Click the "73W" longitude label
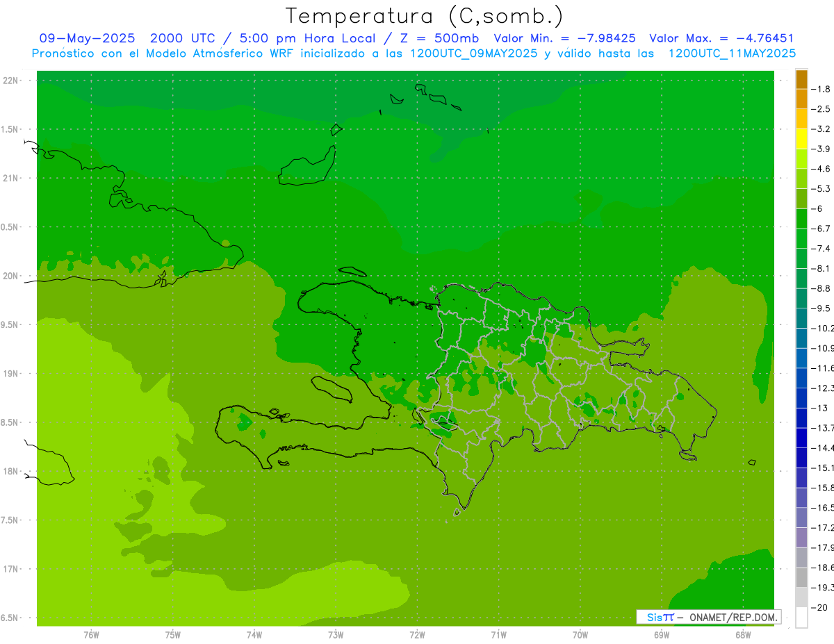The height and width of the screenshot is (644, 834). click(336, 635)
